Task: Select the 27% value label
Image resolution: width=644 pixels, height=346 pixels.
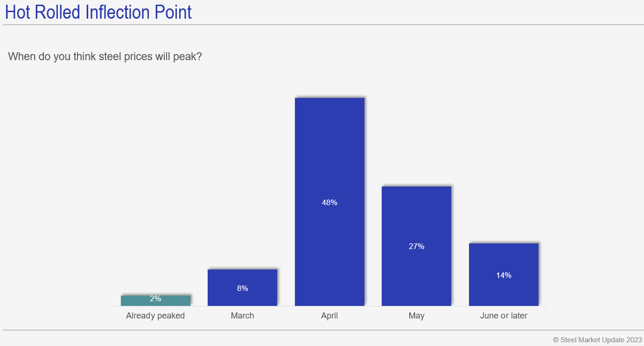Action: tap(416, 246)
